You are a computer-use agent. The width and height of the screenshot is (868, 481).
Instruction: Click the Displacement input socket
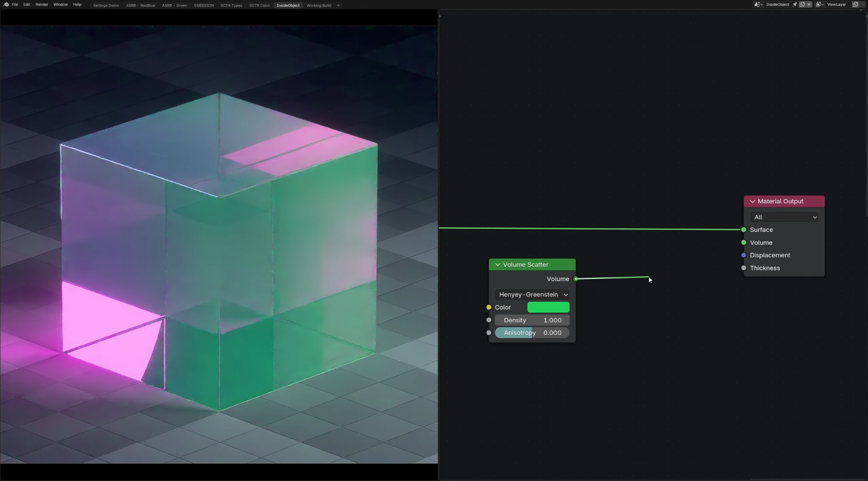pyautogui.click(x=744, y=255)
